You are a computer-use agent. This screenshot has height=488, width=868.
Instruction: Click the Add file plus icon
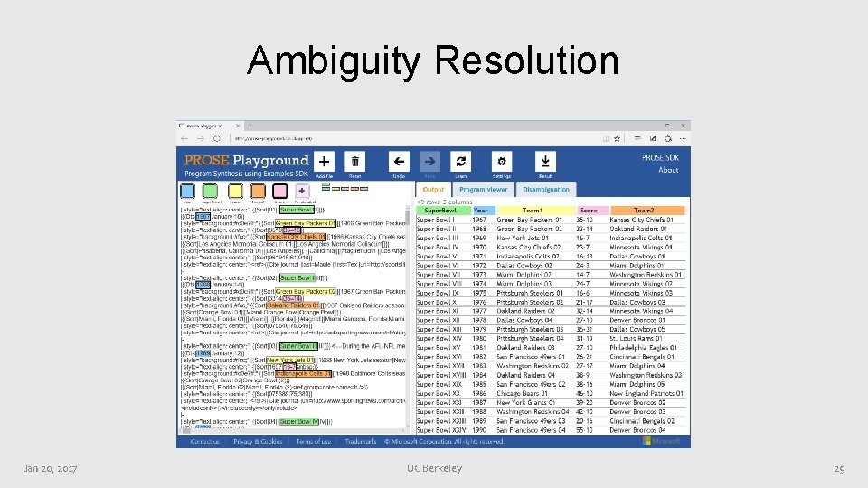[x=324, y=162]
